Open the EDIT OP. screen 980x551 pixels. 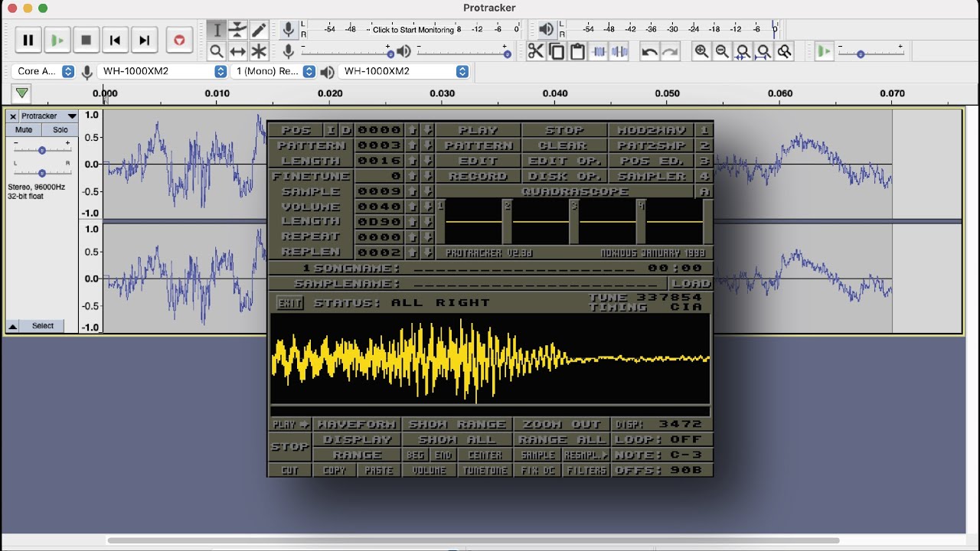[x=564, y=161]
